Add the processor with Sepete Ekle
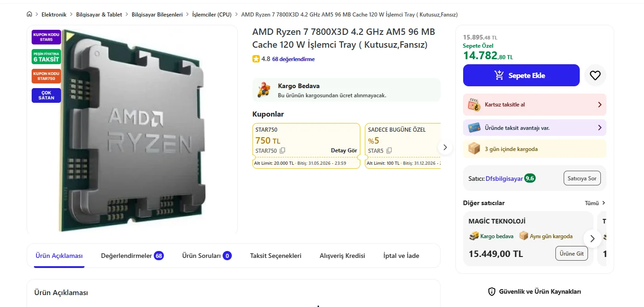 [521, 75]
